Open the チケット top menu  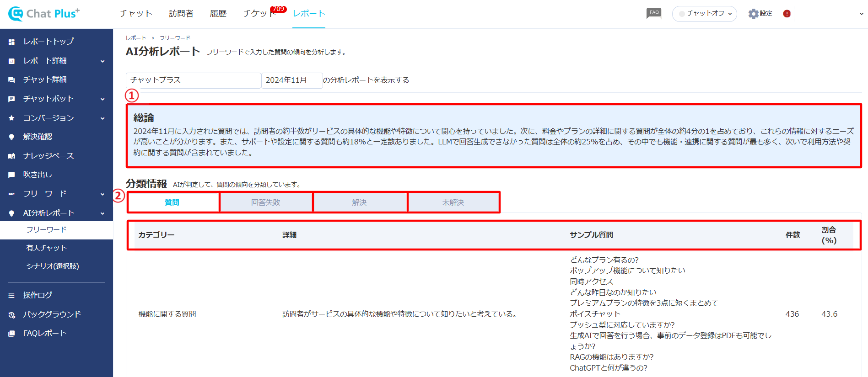tap(259, 14)
